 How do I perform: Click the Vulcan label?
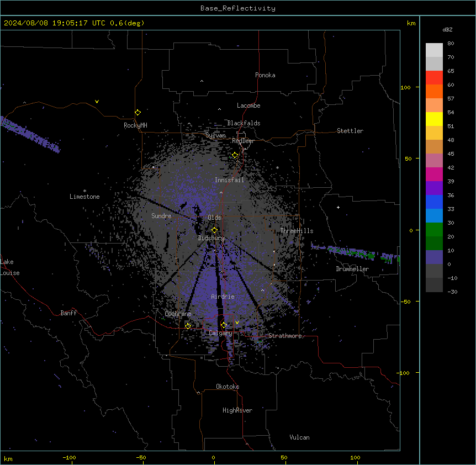[300, 437]
